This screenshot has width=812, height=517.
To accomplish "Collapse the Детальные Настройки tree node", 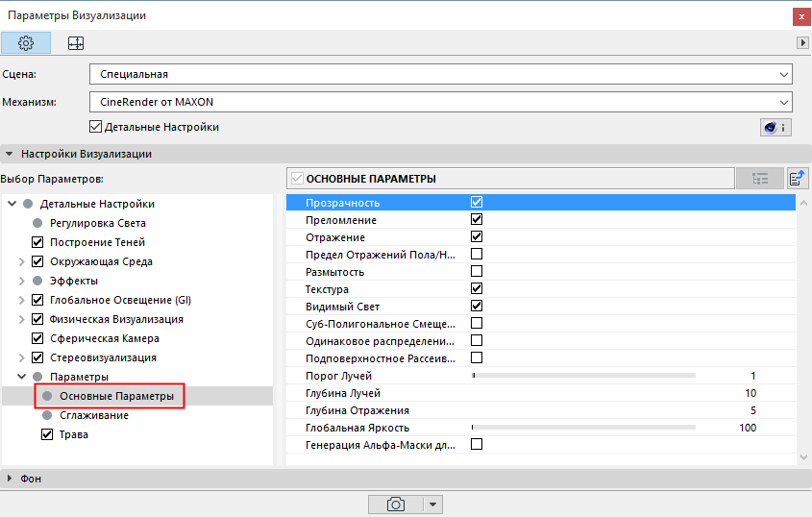I will point(12,204).
